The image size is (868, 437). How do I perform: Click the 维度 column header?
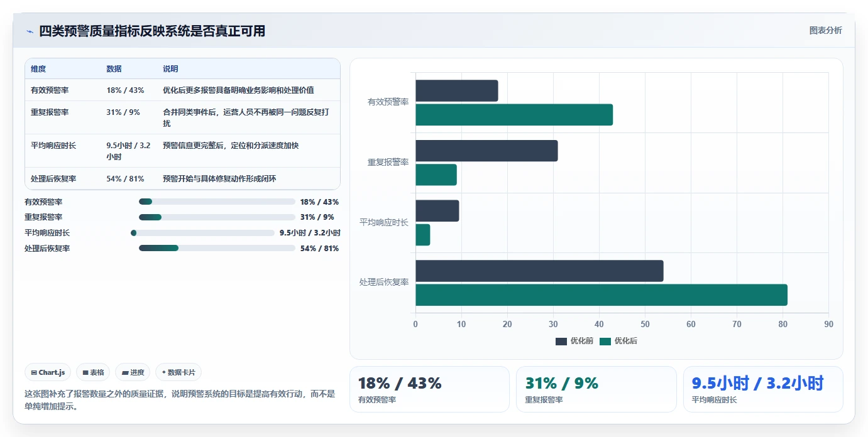(x=38, y=69)
